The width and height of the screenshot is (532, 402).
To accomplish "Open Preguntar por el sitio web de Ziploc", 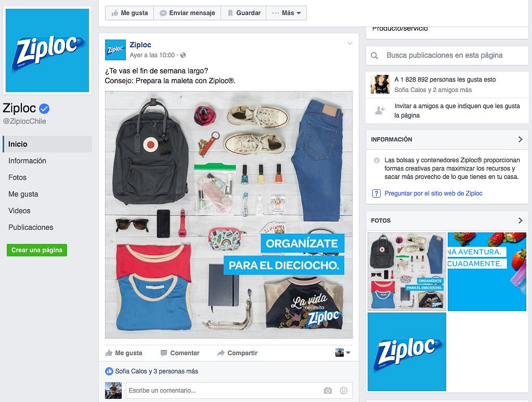I will [433, 193].
